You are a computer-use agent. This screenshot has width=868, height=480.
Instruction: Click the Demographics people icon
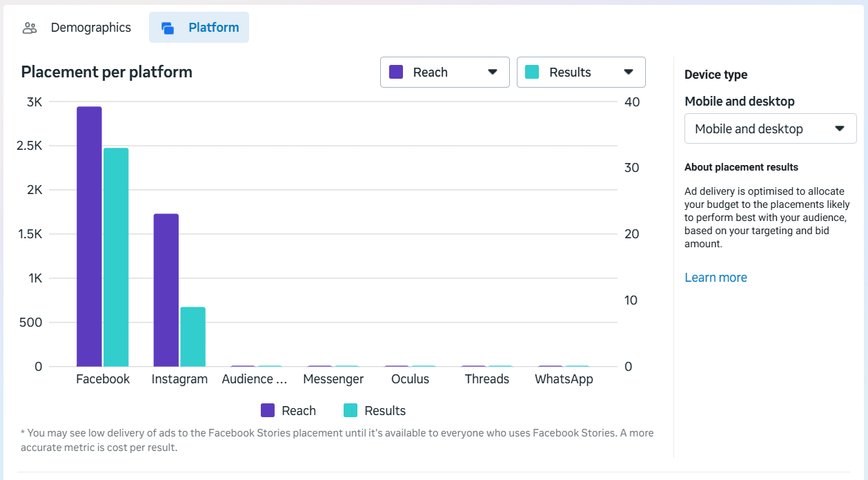(30, 28)
